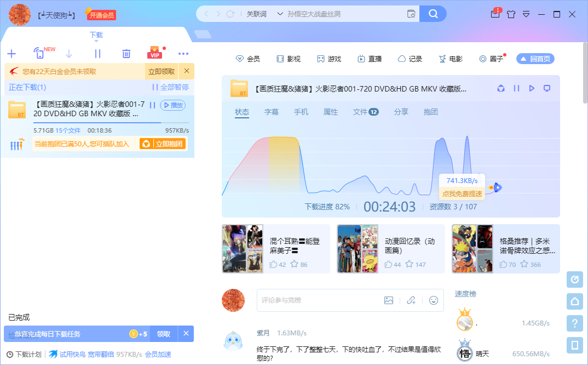Click 立即领取 to claim the membership
588x365 pixels.
(x=162, y=71)
